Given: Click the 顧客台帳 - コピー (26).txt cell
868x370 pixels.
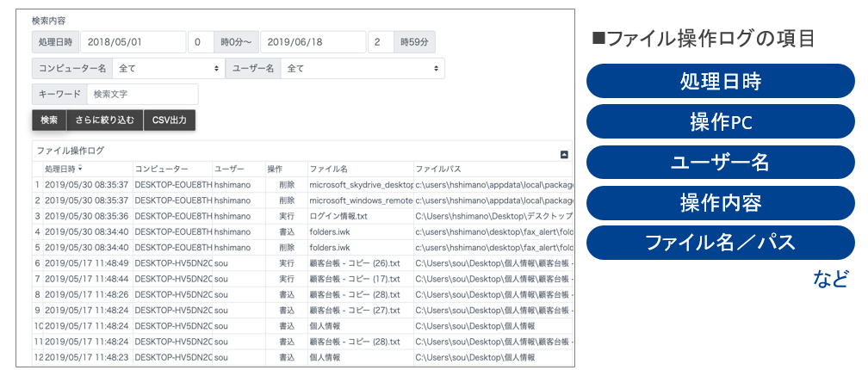Looking at the screenshot, I should 360,262.
